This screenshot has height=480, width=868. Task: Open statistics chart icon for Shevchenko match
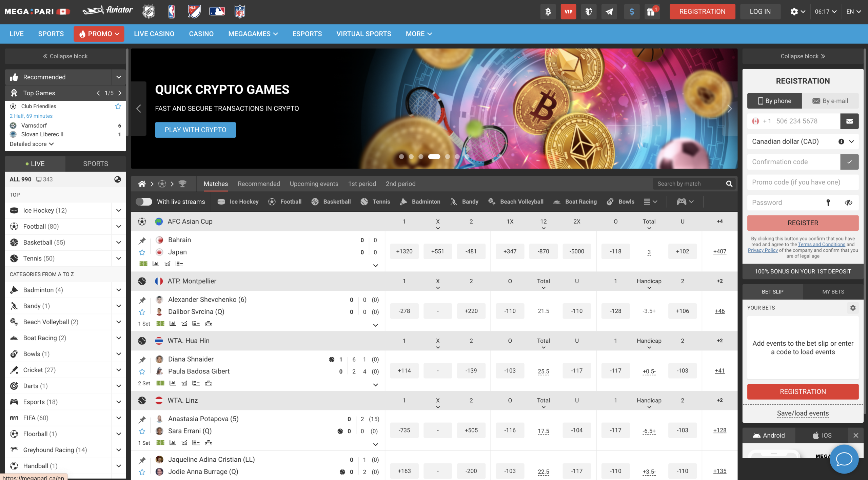coord(173,324)
